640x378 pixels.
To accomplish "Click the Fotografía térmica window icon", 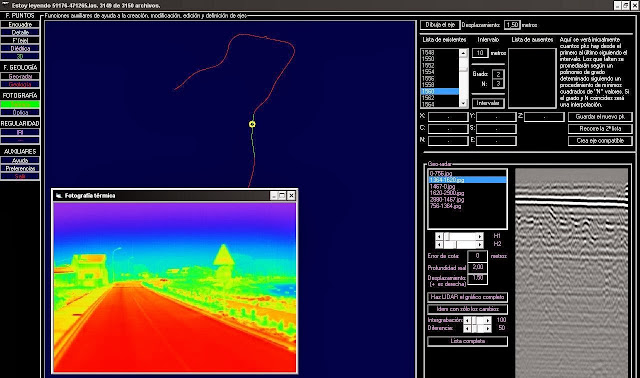I will (59, 196).
